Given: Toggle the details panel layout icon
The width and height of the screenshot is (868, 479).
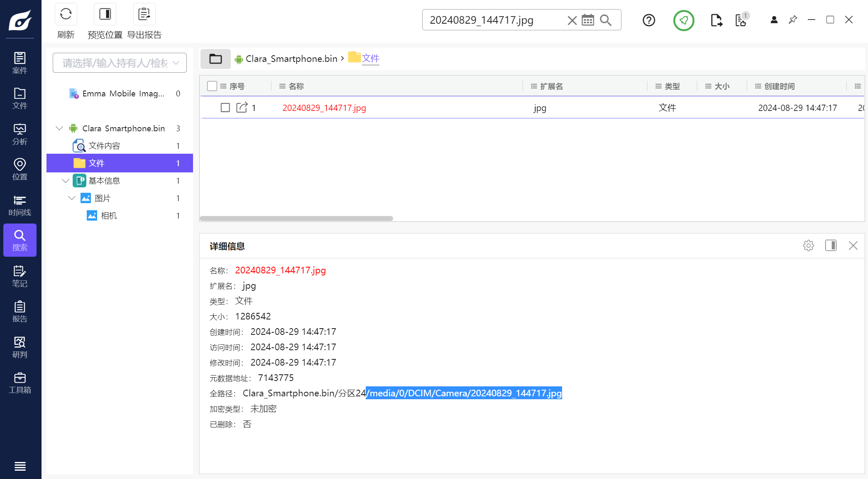Looking at the screenshot, I should point(831,246).
